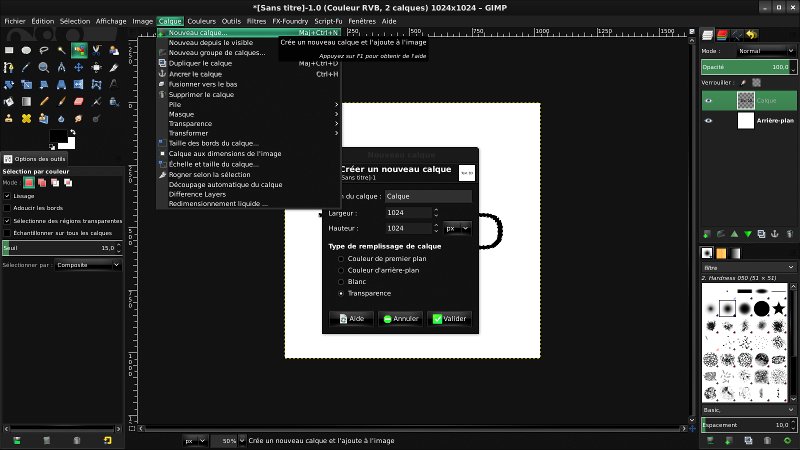This screenshot has width=800, height=450.
Task: Select the Rectangle Select tool
Action: pyautogui.click(x=9, y=50)
